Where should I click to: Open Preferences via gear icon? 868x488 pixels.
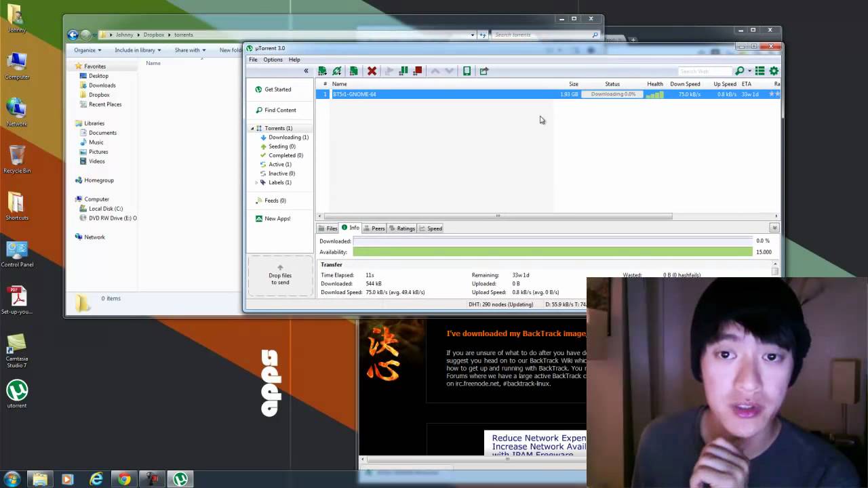tap(774, 70)
